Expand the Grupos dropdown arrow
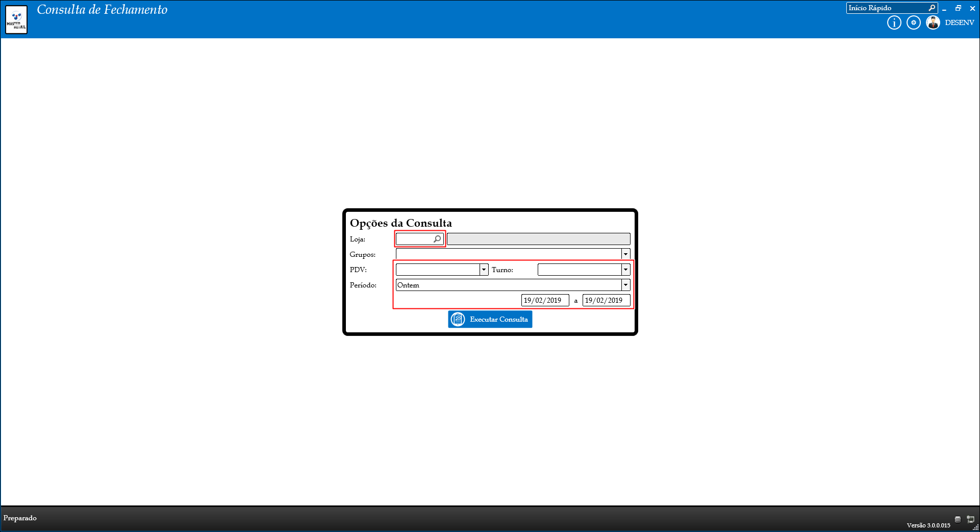 625,254
